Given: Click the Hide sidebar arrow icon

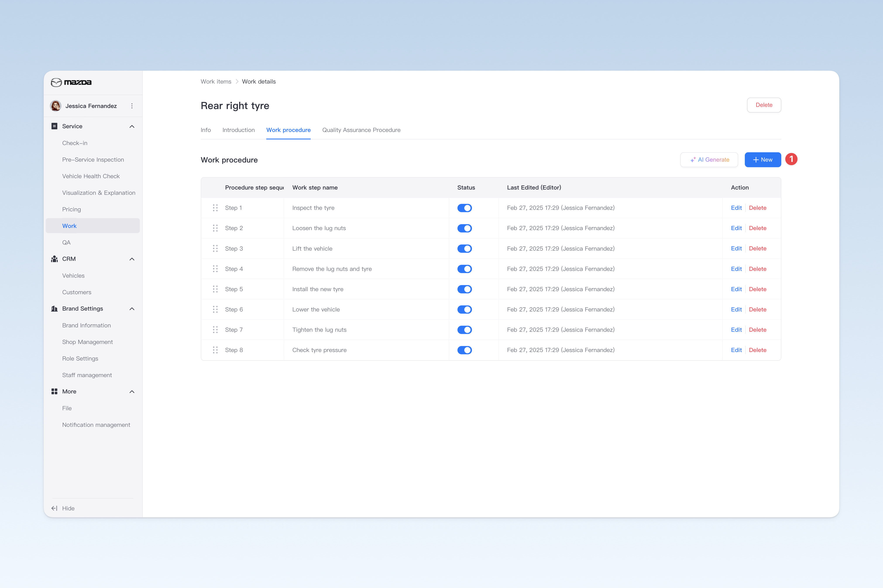Looking at the screenshot, I should click(x=54, y=508).
